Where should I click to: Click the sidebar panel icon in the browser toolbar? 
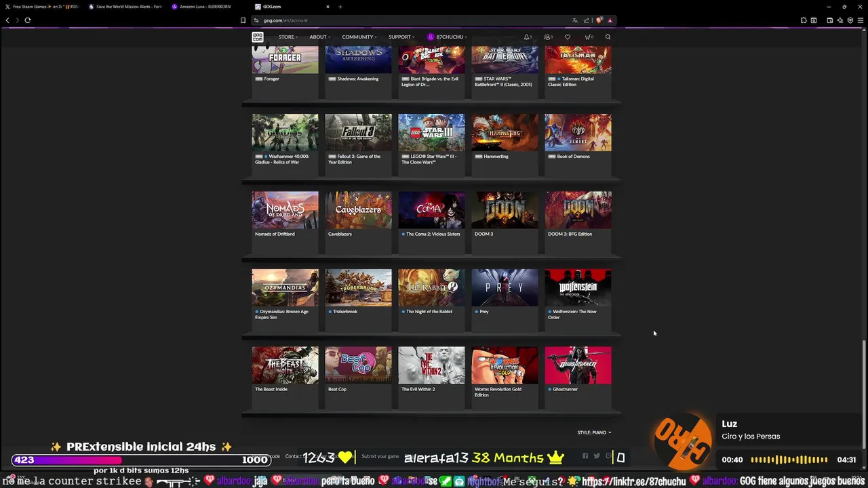click(x=814, y=20)
